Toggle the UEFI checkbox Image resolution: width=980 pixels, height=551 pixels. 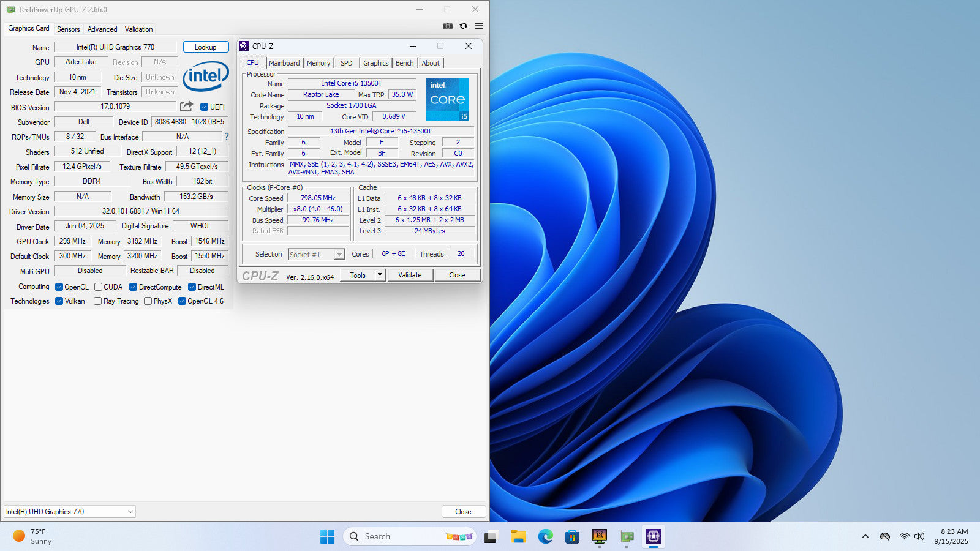click(204, 107)
